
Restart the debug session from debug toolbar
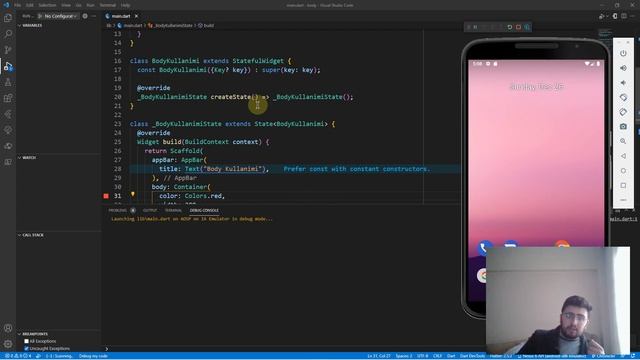(509, 27)
